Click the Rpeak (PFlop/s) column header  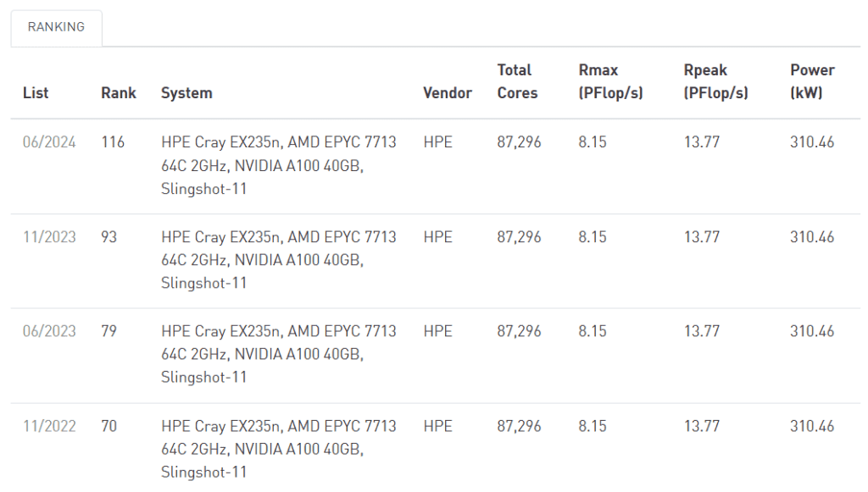coord(715,81)
